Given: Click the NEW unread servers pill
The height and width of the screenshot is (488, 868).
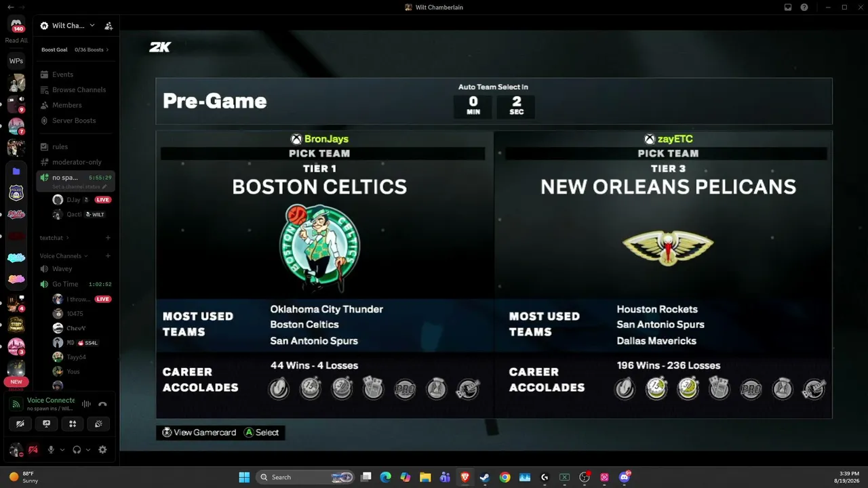Looking at the screenshot, I should pos(16,382).
